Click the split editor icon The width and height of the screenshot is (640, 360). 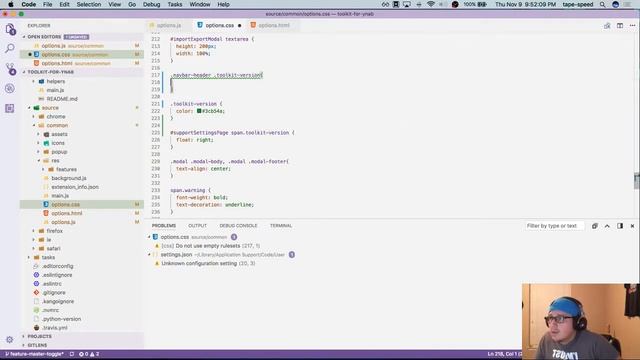(620, 25)
